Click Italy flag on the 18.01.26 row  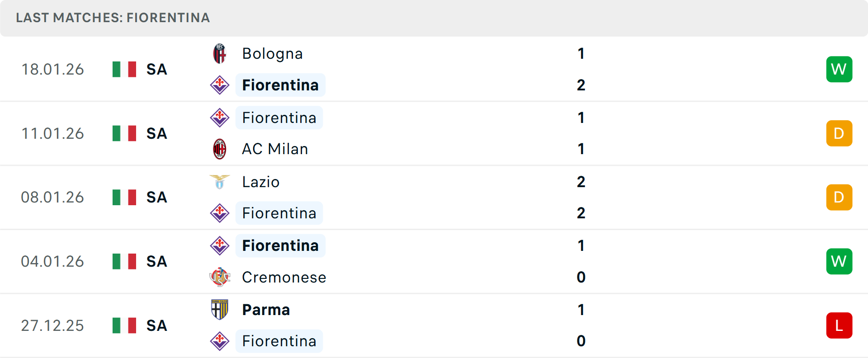click(x=124, y=70)
